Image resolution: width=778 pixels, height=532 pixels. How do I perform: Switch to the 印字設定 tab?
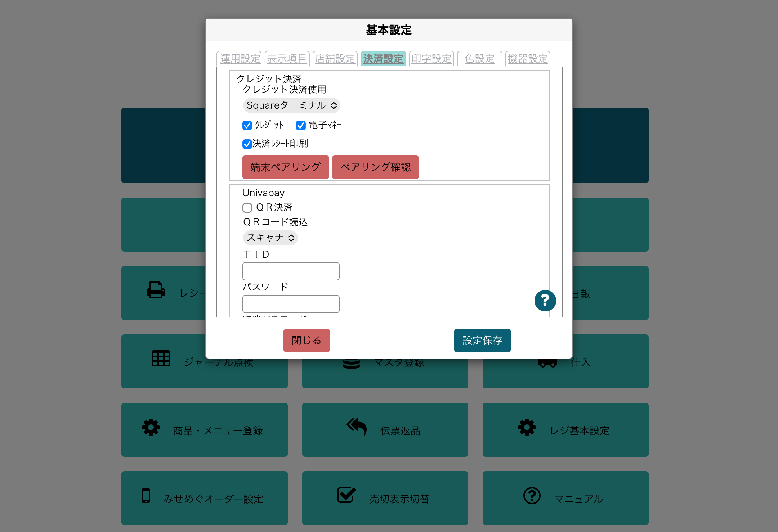point(431,59)
